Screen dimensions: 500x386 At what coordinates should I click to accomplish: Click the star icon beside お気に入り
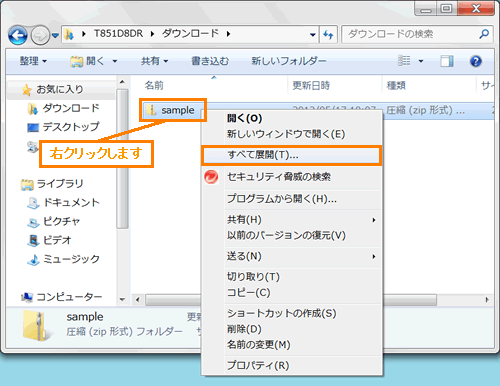(27, 90)
